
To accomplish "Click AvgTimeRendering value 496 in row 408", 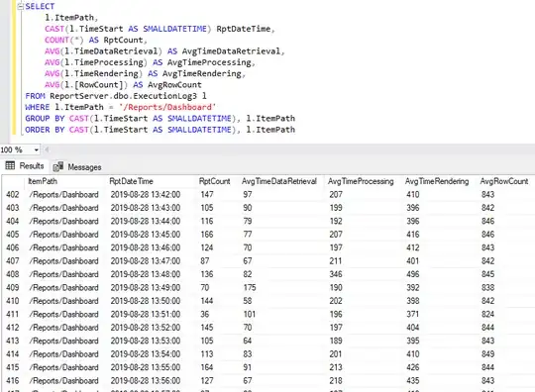I will coord(413,274).
